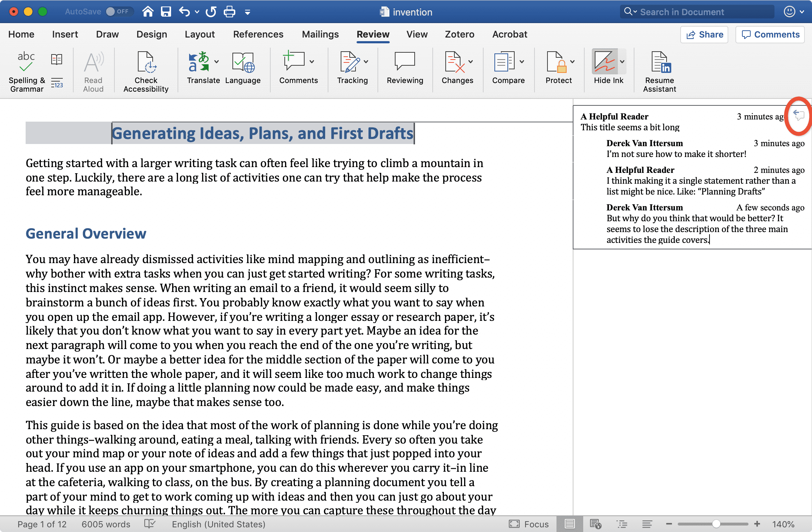Toggle the AutoSave switch

(119, 12)
